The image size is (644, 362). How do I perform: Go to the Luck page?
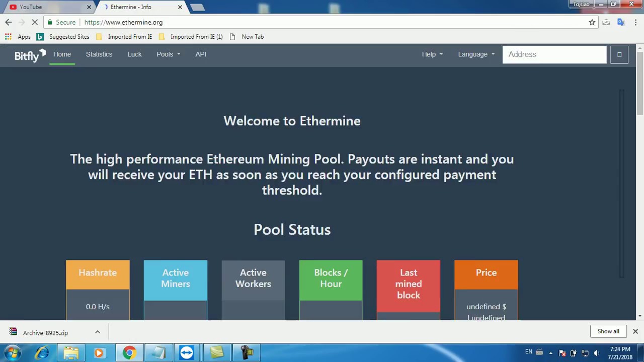(x=134, y=54)
